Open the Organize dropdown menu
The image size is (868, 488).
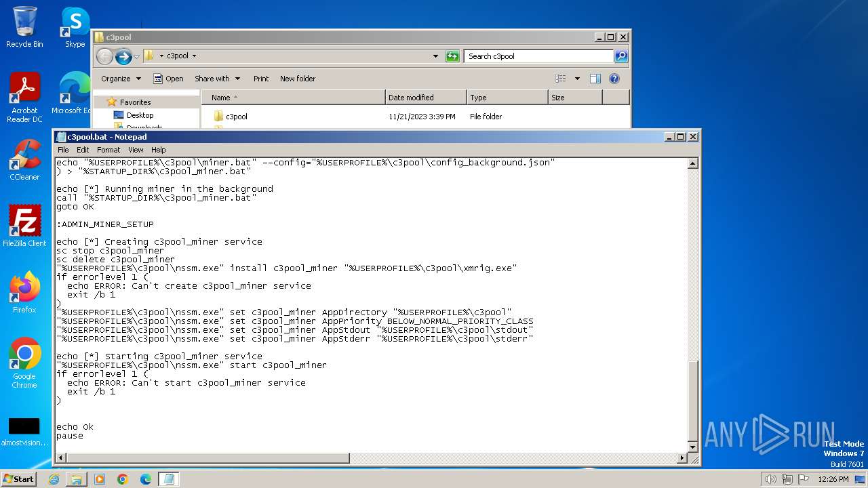tap(121, 79)
